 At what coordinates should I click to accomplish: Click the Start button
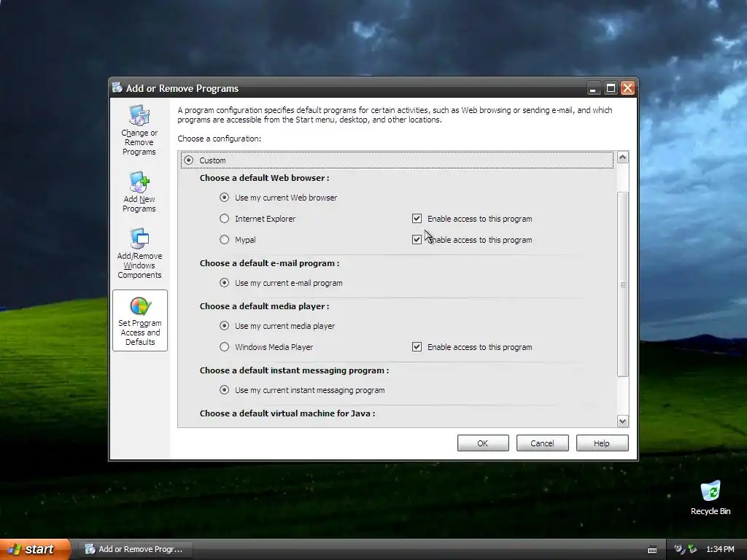tap(34, 549)
